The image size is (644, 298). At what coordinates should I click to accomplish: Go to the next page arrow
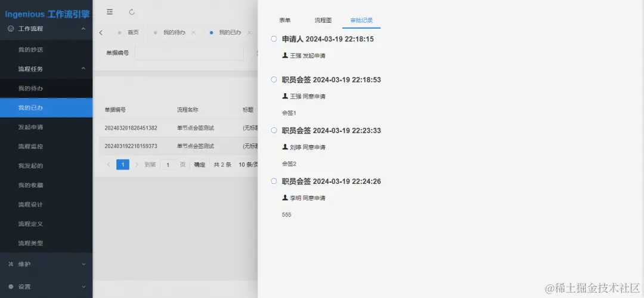point(137,165)
